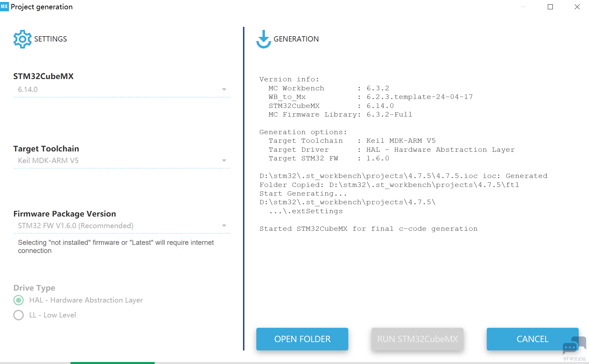589x364 pixels.
Task: Click the 'Folder Copied' log line
Action: (x=389, y=185)
